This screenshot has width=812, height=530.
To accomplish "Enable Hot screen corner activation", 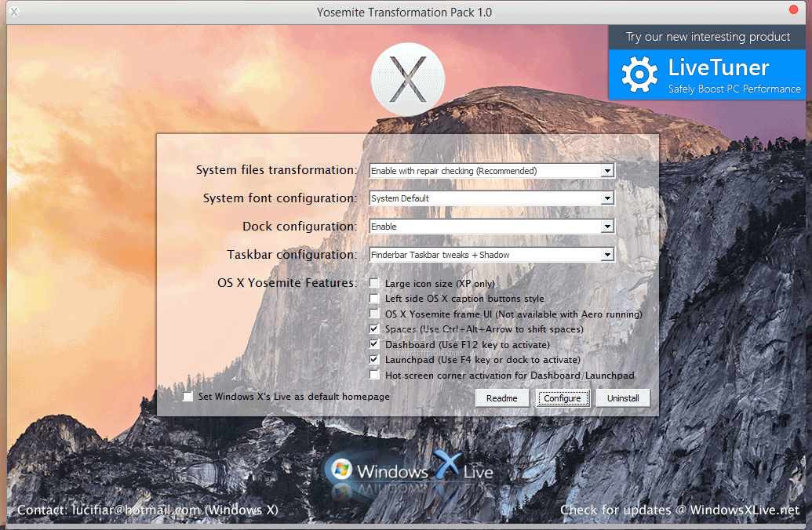I will pos(374,375).
